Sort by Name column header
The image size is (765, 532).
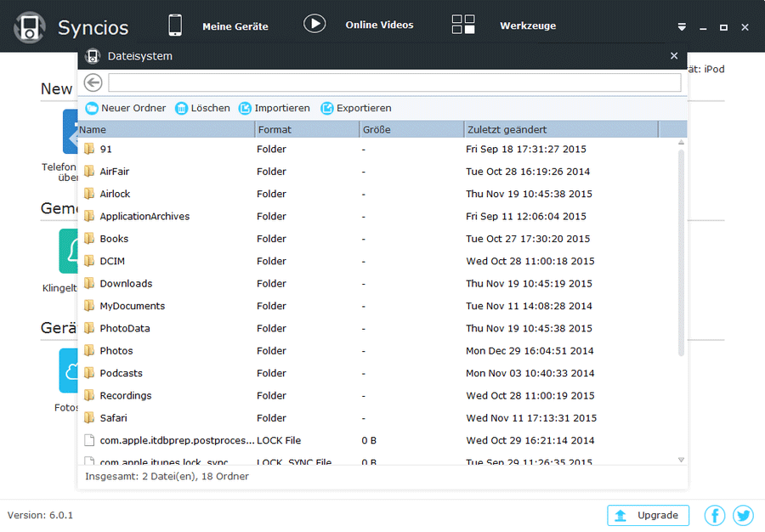pyautogui.click(x=166, y=130)
